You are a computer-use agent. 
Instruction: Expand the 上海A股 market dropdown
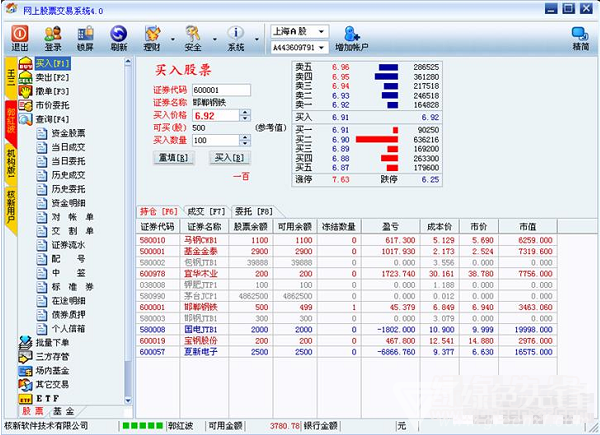pos(321,31)
